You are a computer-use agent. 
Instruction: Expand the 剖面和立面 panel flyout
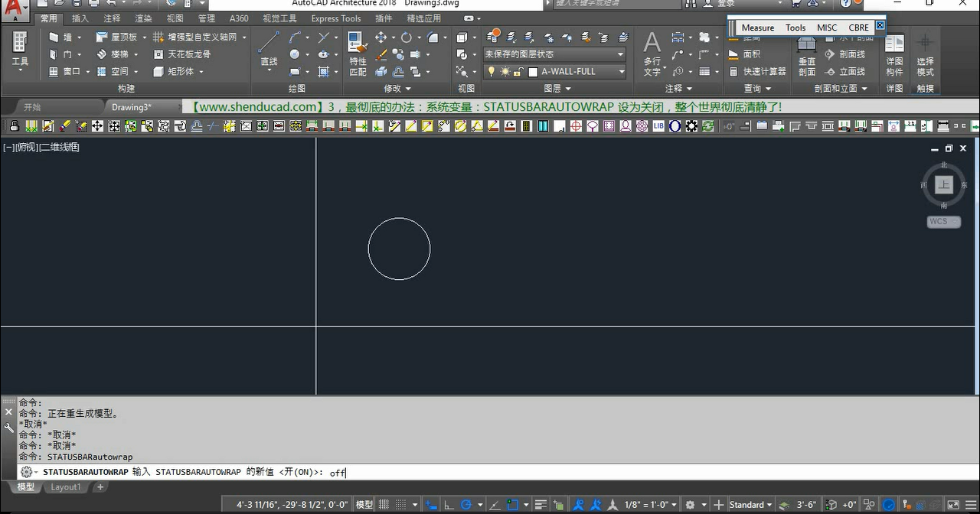coord(840,89)
